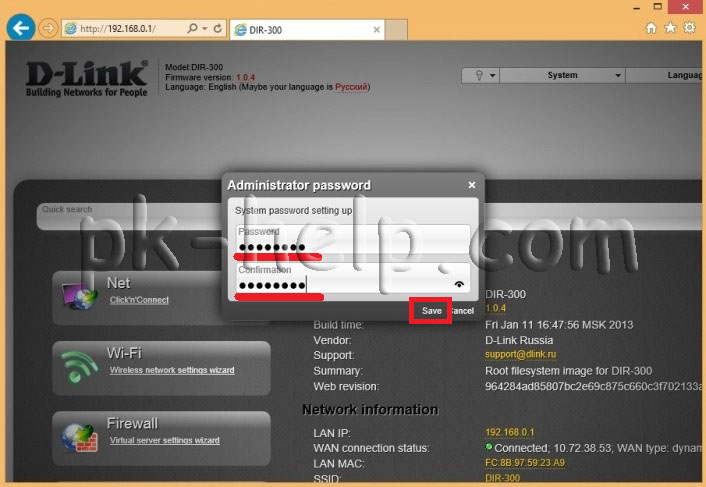The height and width of the screenshot is (487, 706).
Task: Toggle password visibility eye icon
Action: (459, 284)
